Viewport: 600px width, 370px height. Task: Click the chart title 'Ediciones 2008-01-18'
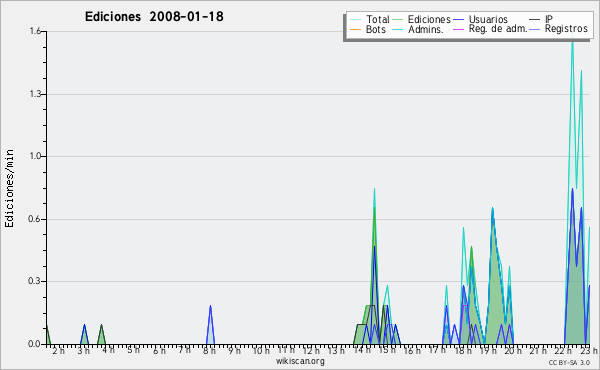pos(154,17)
